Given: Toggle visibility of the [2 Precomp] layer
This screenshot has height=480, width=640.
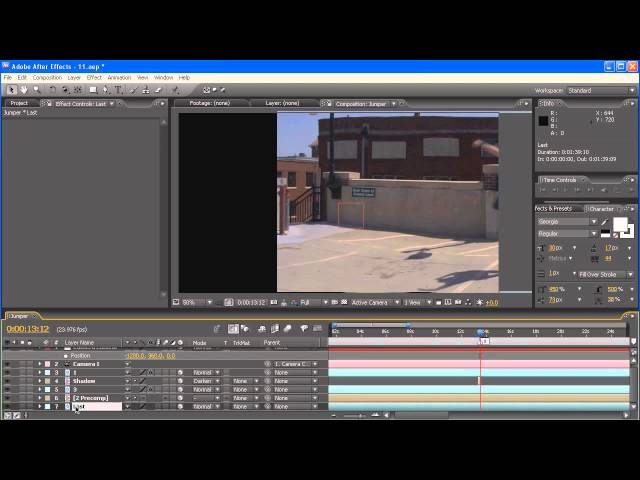Looking at the screenshot, I should tap(7, 398).
